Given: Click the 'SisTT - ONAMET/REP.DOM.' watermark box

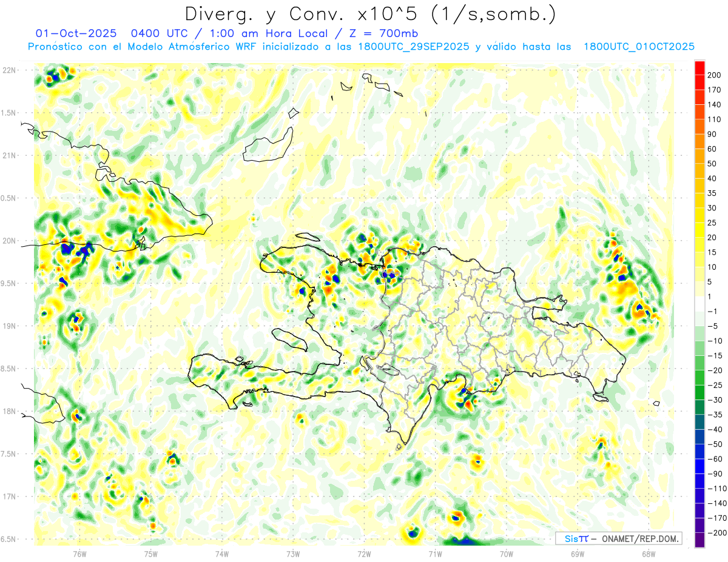Looking at the screenshot, I should coord(618,538).
